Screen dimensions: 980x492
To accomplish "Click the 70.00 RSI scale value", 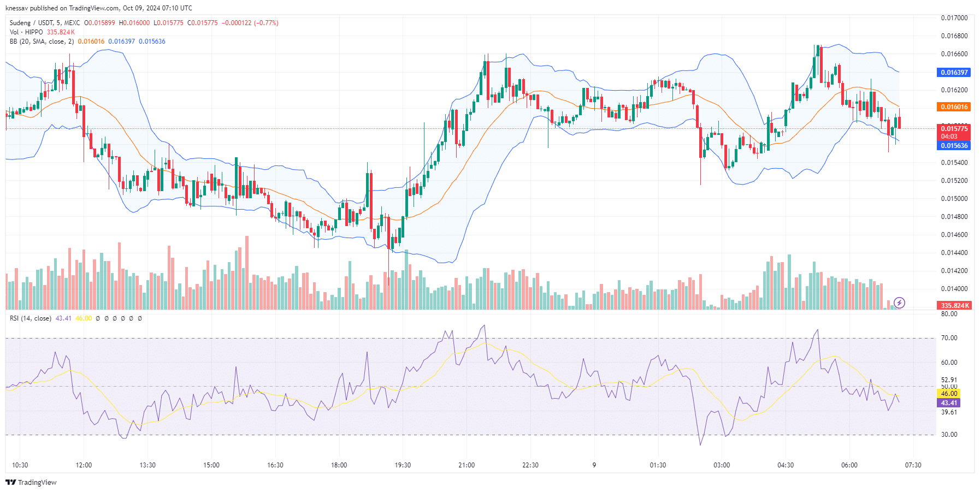I will [x=949, y=338].
